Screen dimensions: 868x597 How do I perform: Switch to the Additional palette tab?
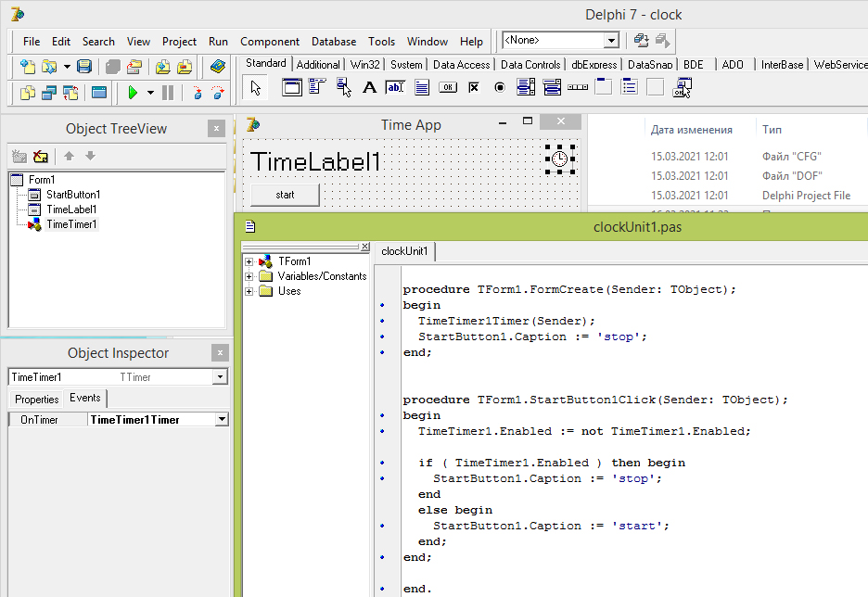318,65
